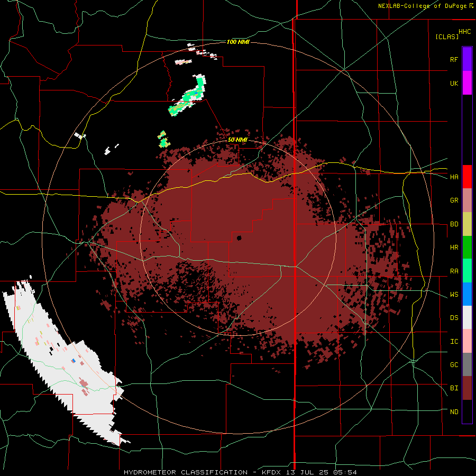The width and height of the screenshot is (476, 476).
Task: Pick the RA light green legend swatch
Action: (467, 271)
